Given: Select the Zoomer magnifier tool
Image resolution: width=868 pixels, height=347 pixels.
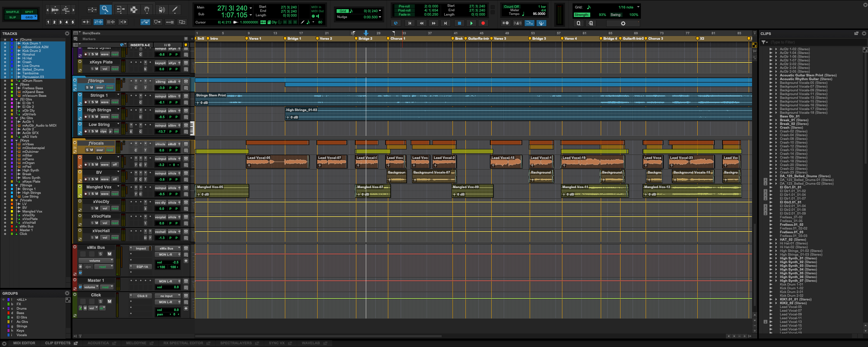Looking at the screenshot, I should pyautogui.click(x=105, y=10).
